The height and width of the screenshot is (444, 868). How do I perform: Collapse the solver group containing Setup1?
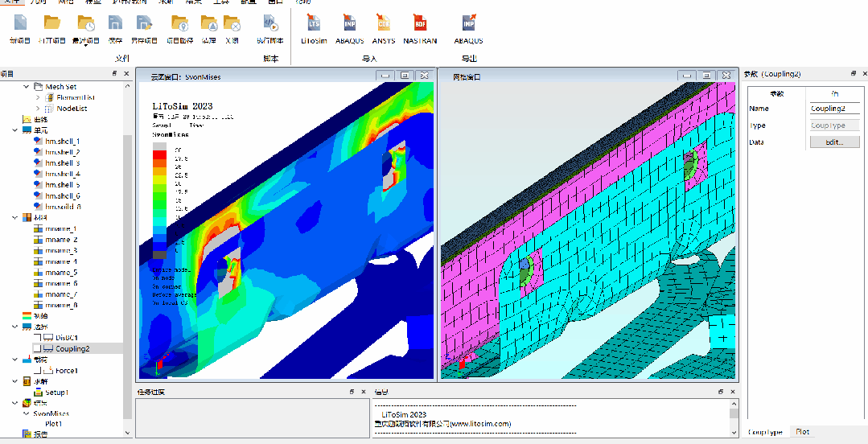point(15,381)
